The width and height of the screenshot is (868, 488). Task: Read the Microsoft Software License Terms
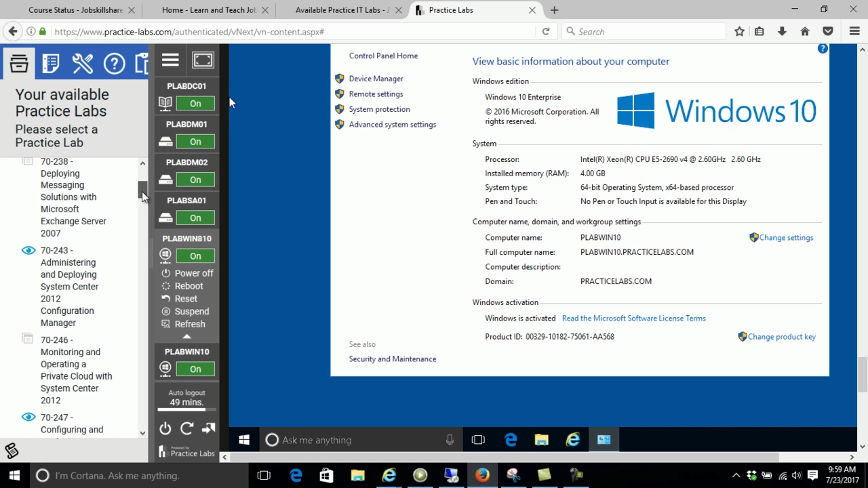pyautogui.click(x=633, y=319)
